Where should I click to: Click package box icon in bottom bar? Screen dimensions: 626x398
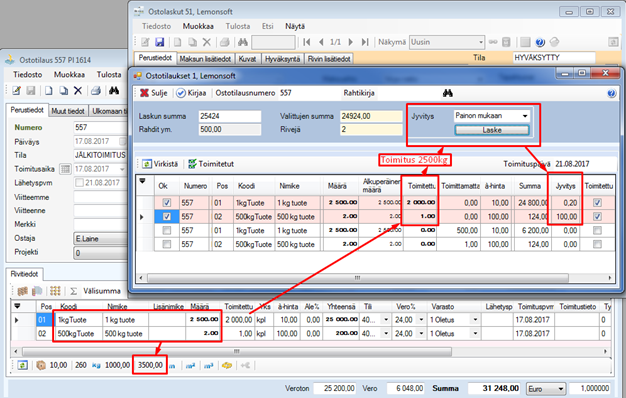(41, 365)
